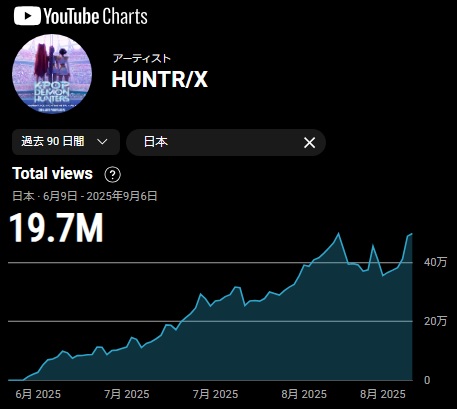The width and height of the screenshot is (457, 409).
Task: Click the 日本 country filter field
Action: pyautogui.click(x=226, y=142)
